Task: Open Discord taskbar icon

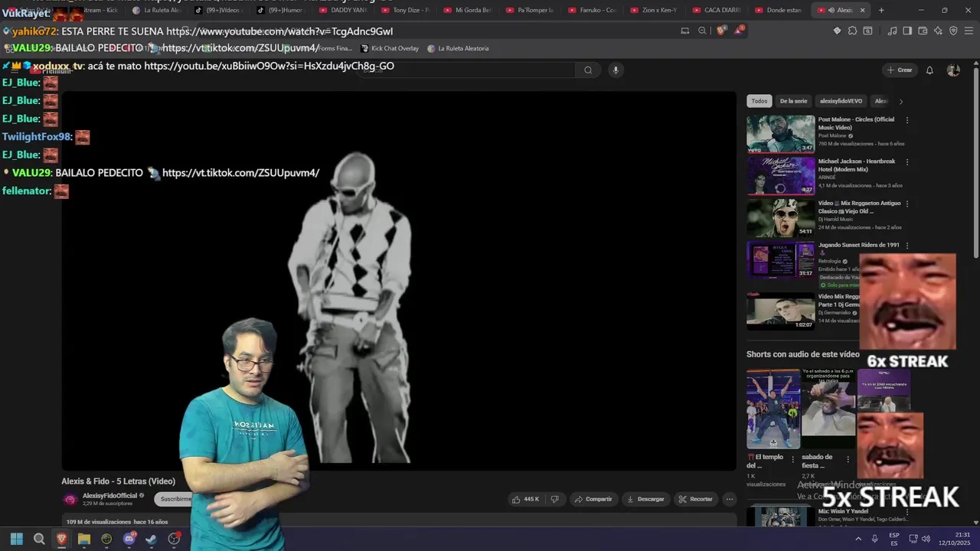Action: [129, 539]
